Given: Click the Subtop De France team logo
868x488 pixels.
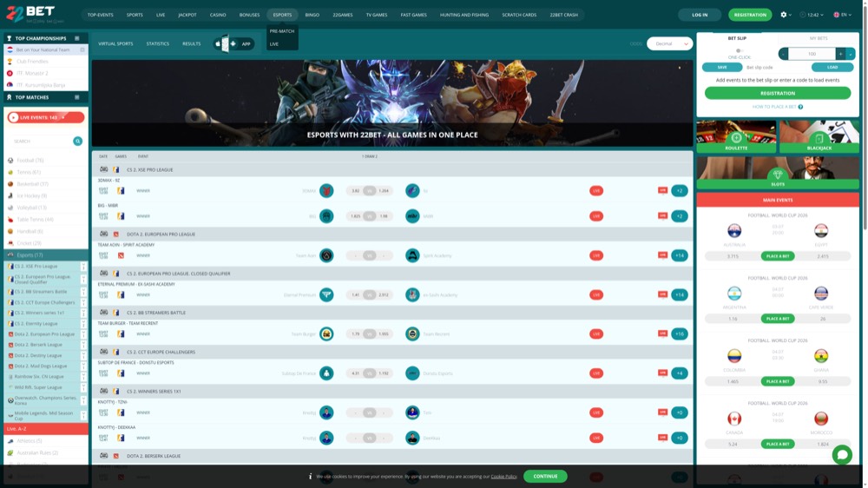Looking at the screenshot, I should pyautogui.click(x=326, y=373).
